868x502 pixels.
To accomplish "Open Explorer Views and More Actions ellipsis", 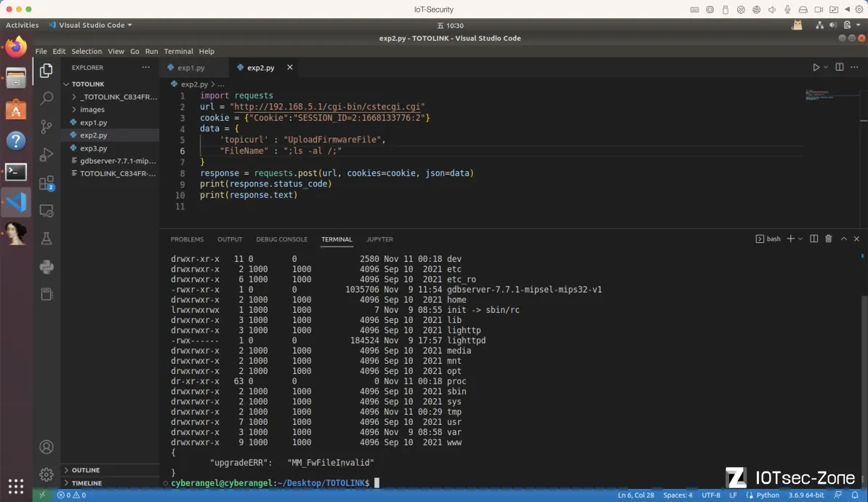I will point(145,67).
